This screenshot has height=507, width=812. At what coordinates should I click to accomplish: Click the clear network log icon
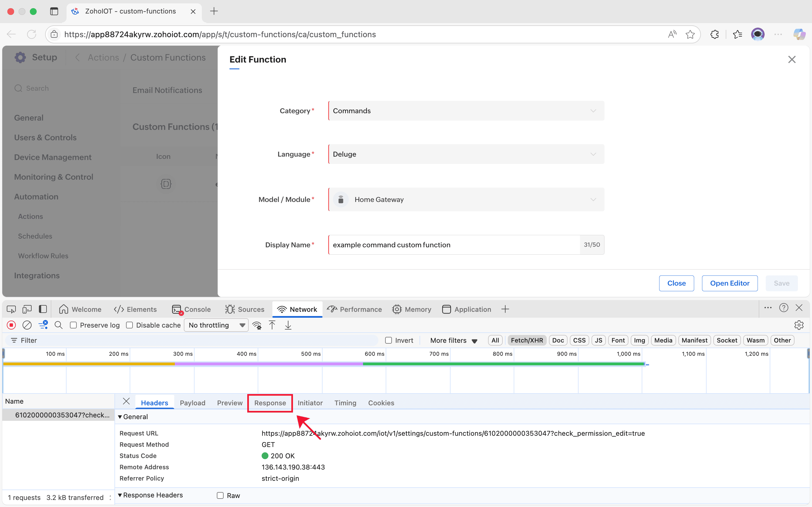27,325
